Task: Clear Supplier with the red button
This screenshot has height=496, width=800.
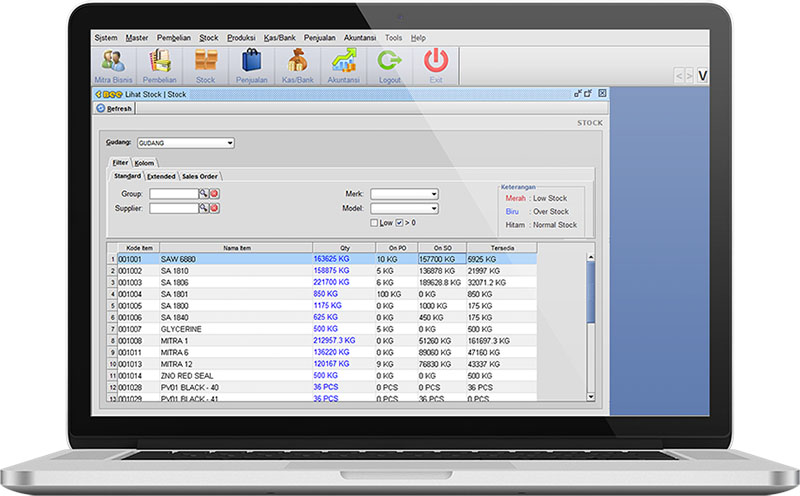Action: pos(214,208)
